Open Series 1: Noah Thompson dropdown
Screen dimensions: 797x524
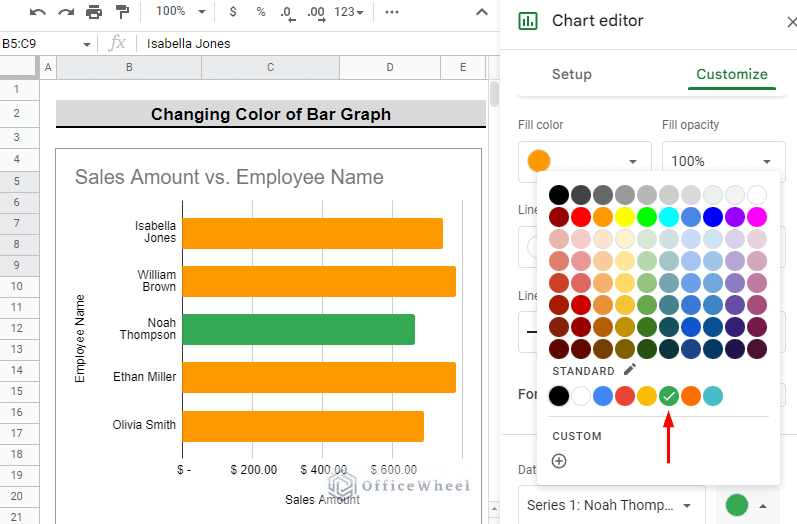click(x=611, y=505)
